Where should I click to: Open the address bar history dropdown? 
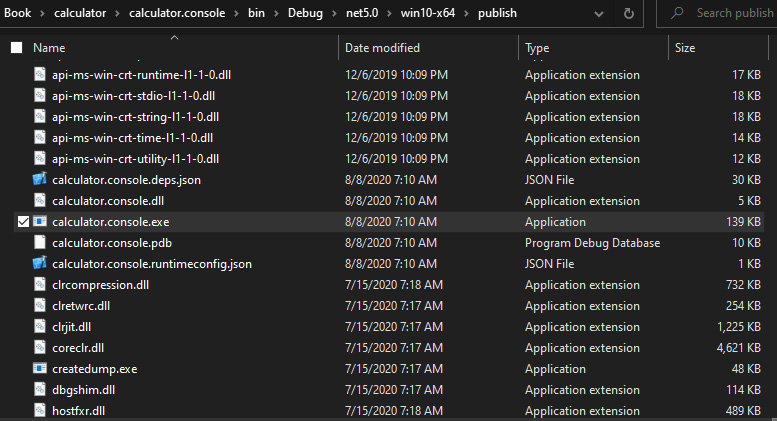[x=599, y=13]
